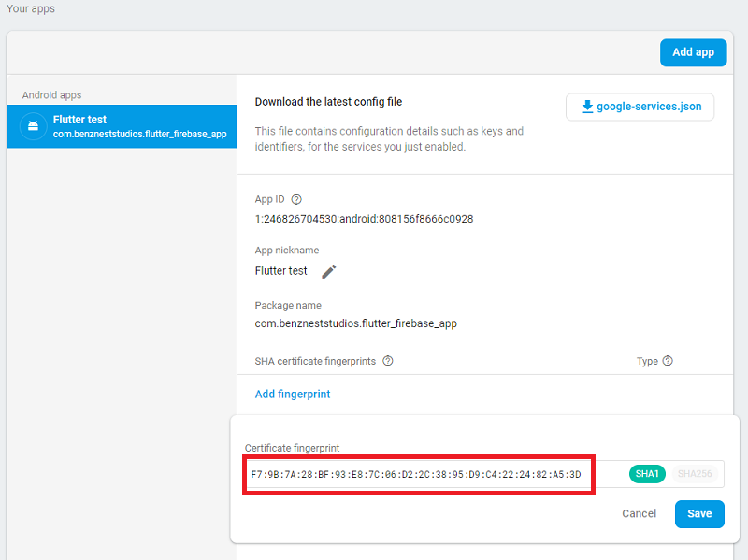Screen dimensions: 748x560
Task: Select SHA1 fingerprint type toggle
Action: tap(647, 474)
